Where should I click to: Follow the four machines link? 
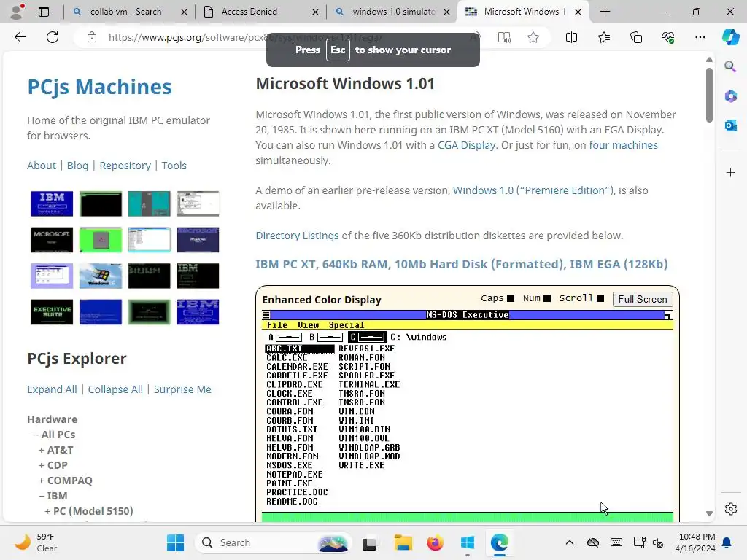pyautogui.click(x=623, y=145)
